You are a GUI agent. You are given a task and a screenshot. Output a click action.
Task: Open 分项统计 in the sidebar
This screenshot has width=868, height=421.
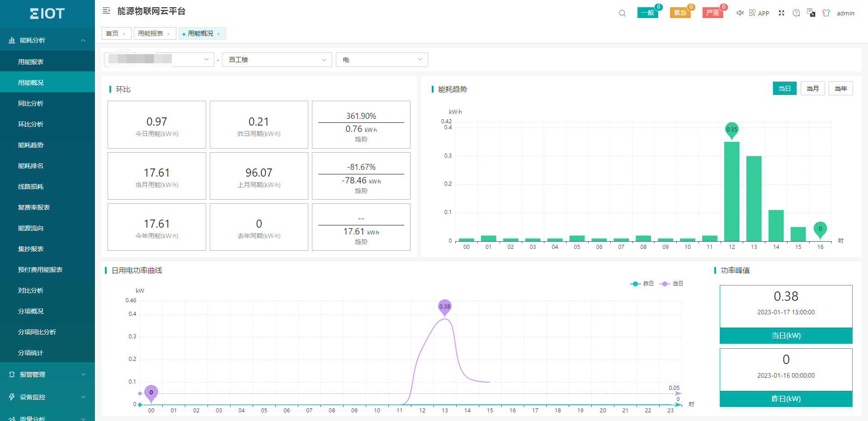pyautogui.click(x=47, y=353)
